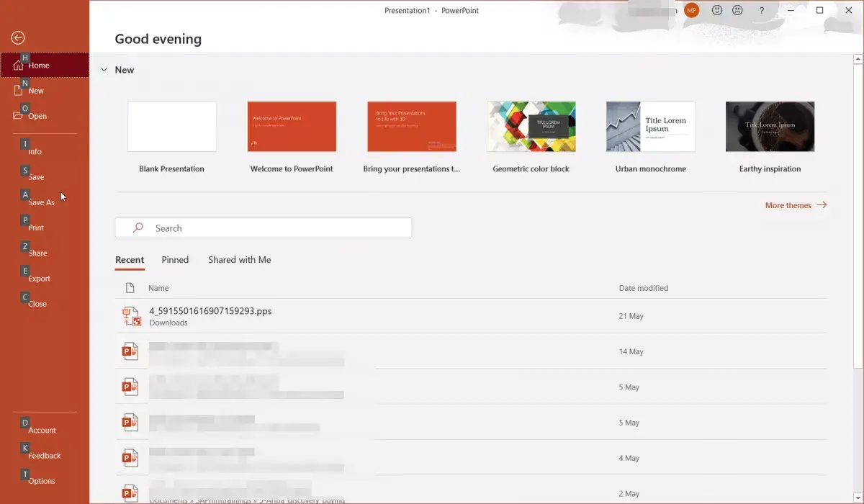Switch to the Shared with Me tab
The height and width of the screenshot is (504, 864).
[x=240, y=260]
